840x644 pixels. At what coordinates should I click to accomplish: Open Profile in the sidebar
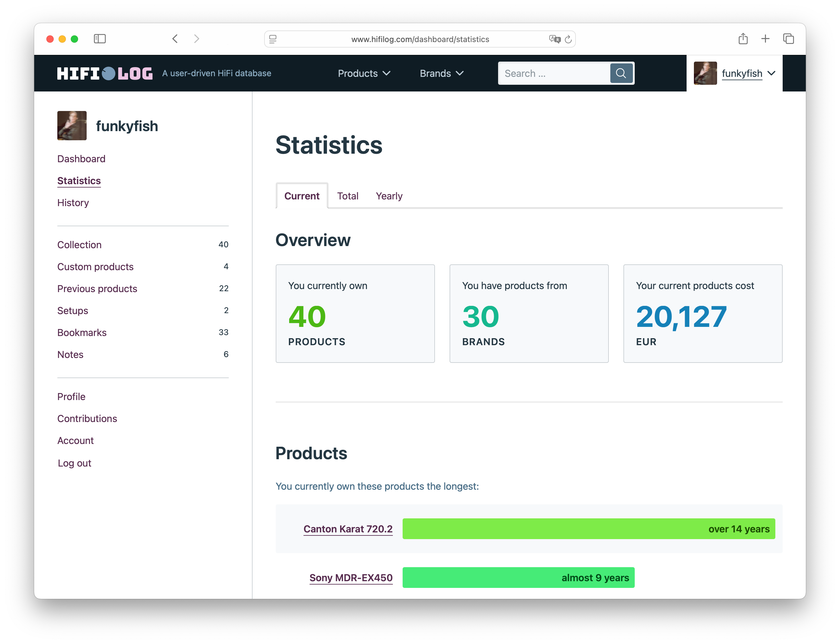click(x=71, y=396)
